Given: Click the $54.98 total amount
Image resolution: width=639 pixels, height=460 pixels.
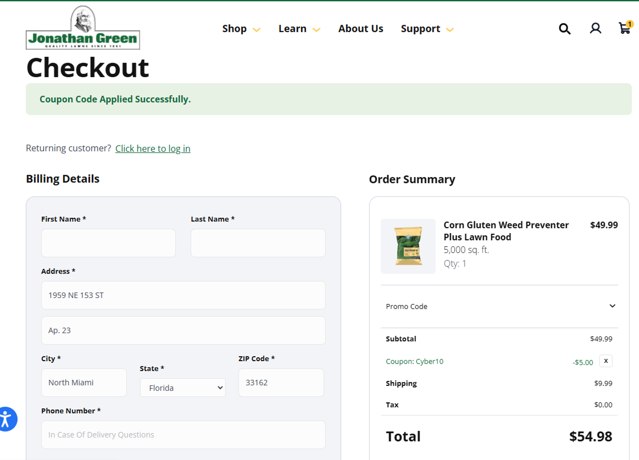Looking at the screenshot, I should point(591,436).
